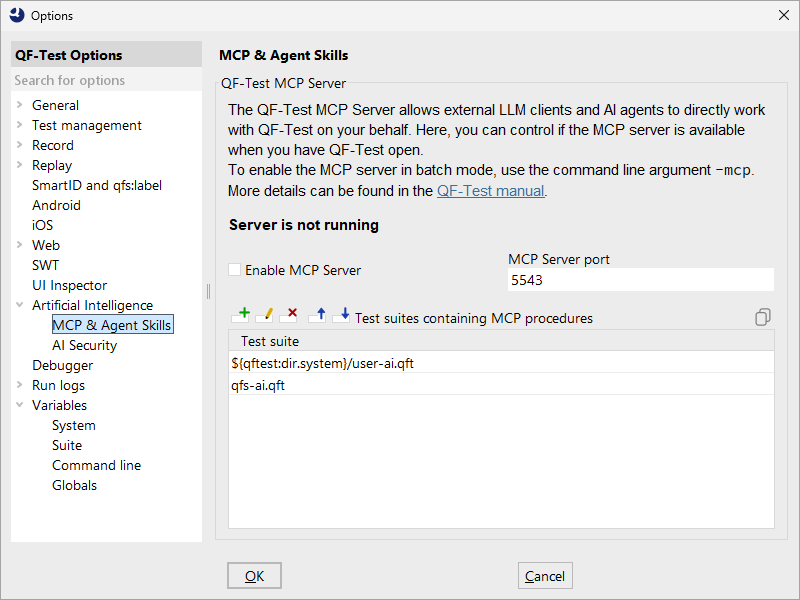Edit the selected test suite entry
The height and width of the screenshot is (600, 800).
264,315
